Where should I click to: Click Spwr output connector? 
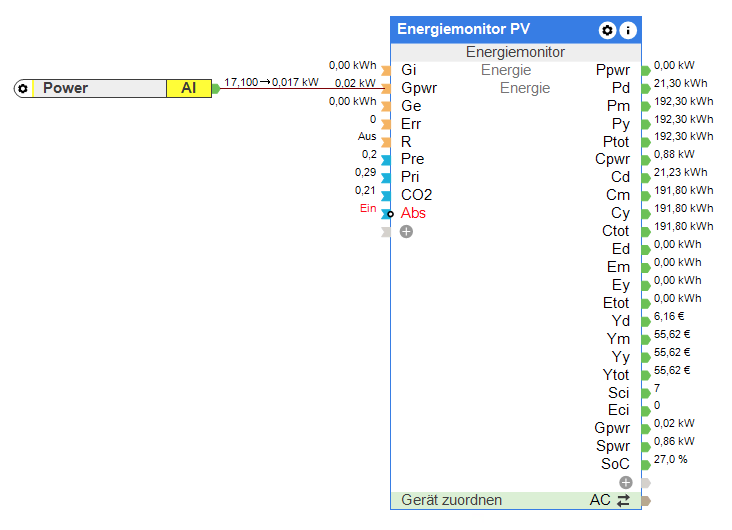(646, 446)
